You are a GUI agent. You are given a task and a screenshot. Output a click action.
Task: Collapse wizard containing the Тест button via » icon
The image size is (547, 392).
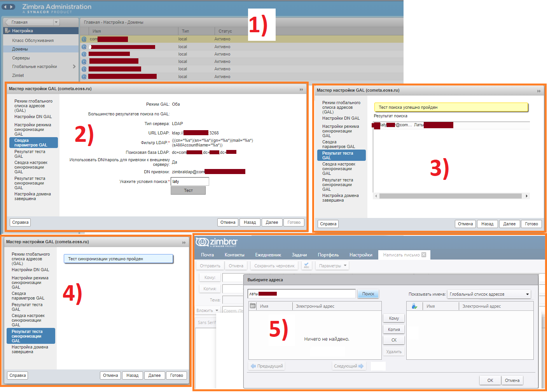point(301,89)
